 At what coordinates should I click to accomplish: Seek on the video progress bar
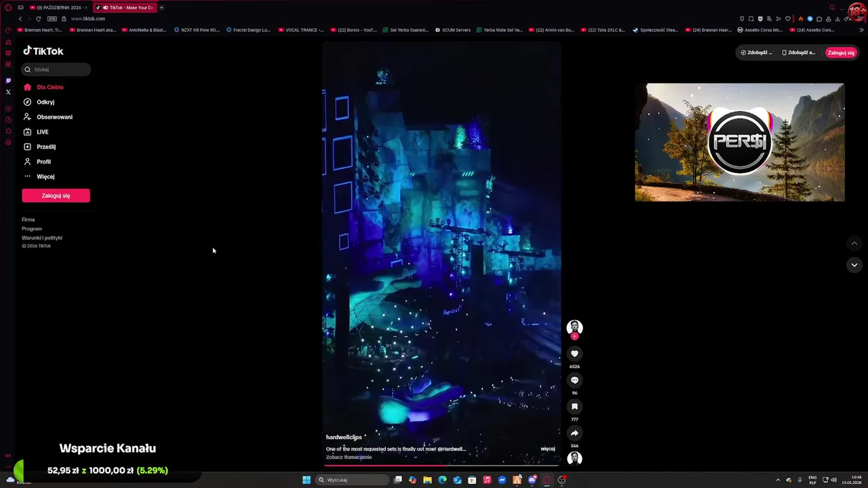[x=441, y=466]
